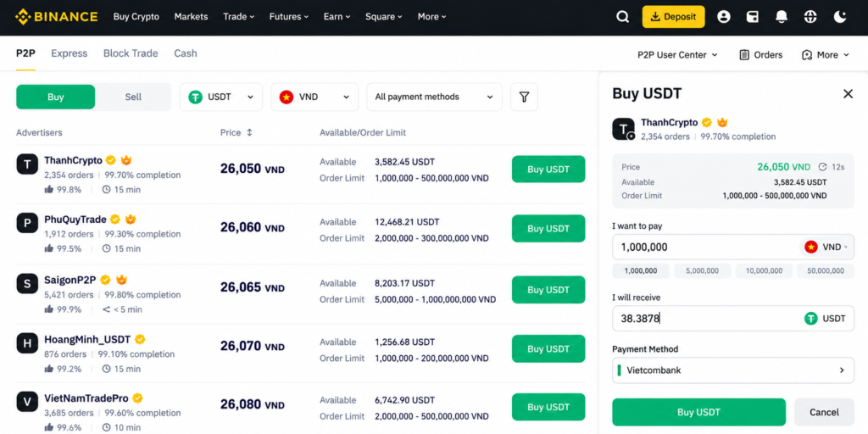The height and width of the screenshot is (434, 868).
Task: Select 5,000,000 quick amount
Action: (702, 270)
